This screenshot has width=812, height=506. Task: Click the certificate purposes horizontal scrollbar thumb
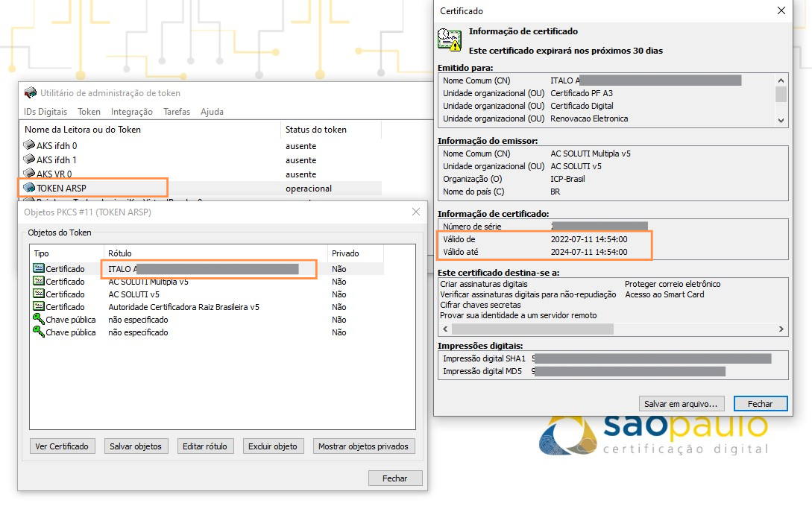click(x=532, y=329)
